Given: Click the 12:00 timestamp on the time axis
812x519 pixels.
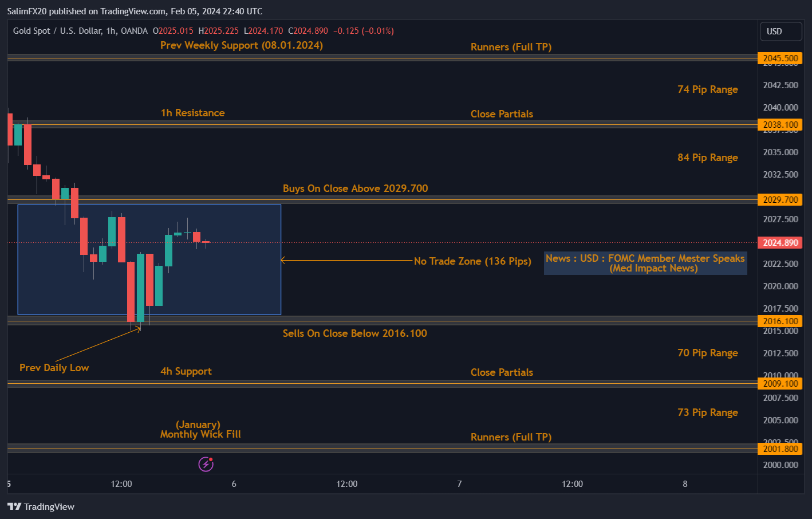Looking at the screenshot, I should click(x=121, y=483).
